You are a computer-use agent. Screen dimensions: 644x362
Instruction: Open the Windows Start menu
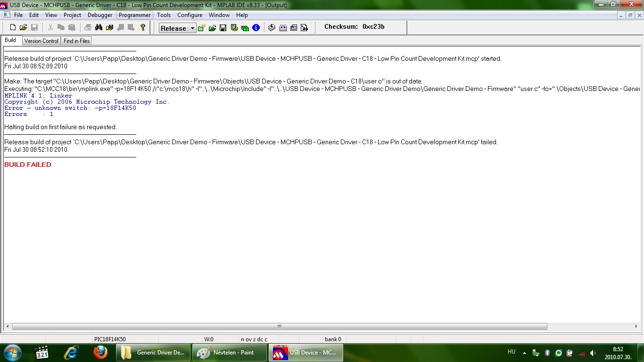click(12, 353)
